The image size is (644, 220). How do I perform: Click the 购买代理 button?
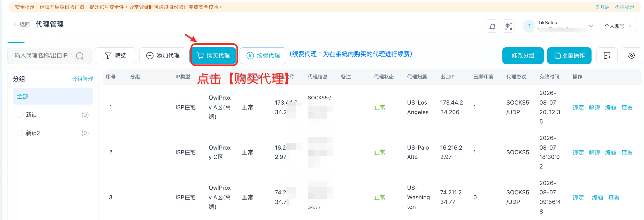pos(214,55)
